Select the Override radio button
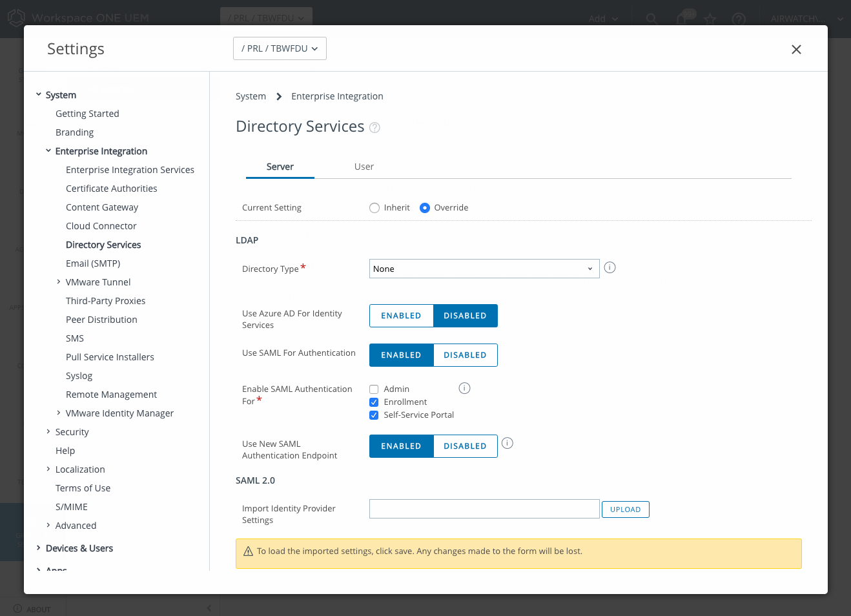 pos(425,208)
